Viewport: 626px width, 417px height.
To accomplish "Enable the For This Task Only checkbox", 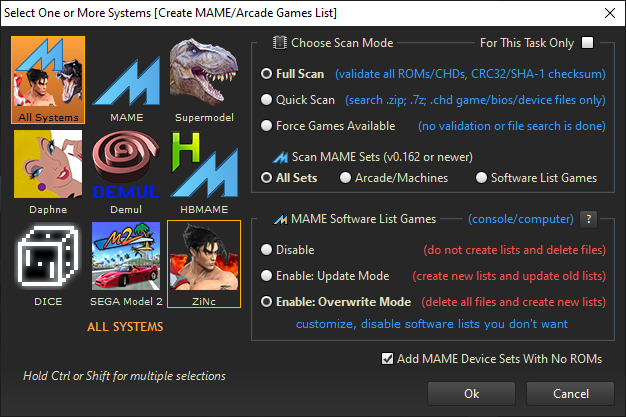I will (588, 42).
